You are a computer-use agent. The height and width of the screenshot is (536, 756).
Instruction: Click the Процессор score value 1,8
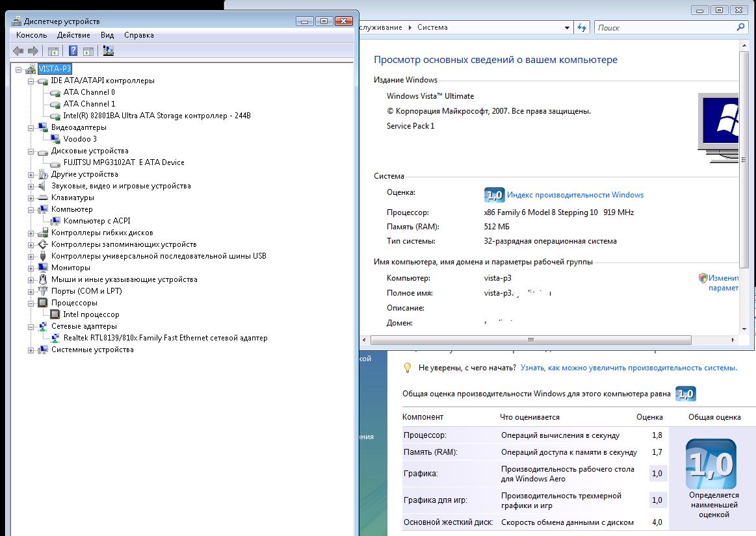point(657,435)
